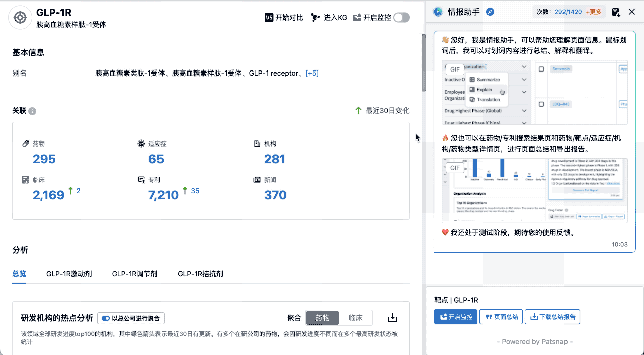Screen dimensions: 644x355
Task: Click the 机构 building icon
Action: click(x=257, y=144)
